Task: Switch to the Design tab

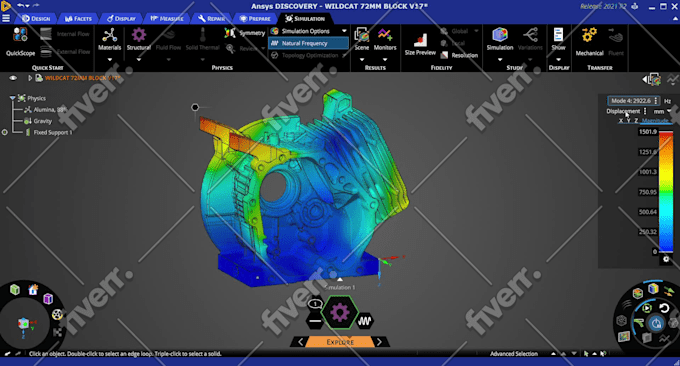Action: tap(36, 19)
